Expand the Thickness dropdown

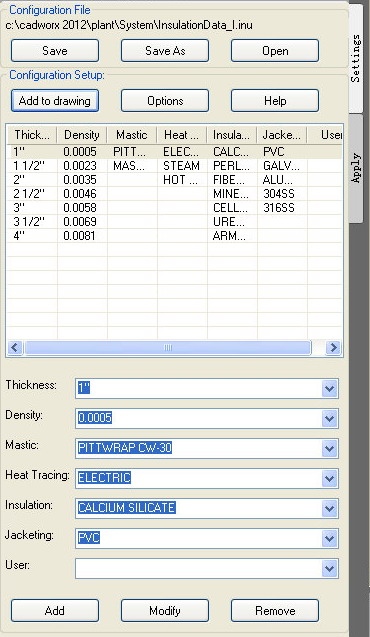coord(329,389)
